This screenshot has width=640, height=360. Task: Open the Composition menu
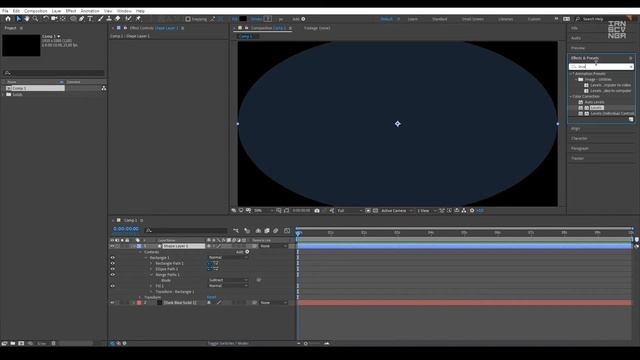point(36,11)
